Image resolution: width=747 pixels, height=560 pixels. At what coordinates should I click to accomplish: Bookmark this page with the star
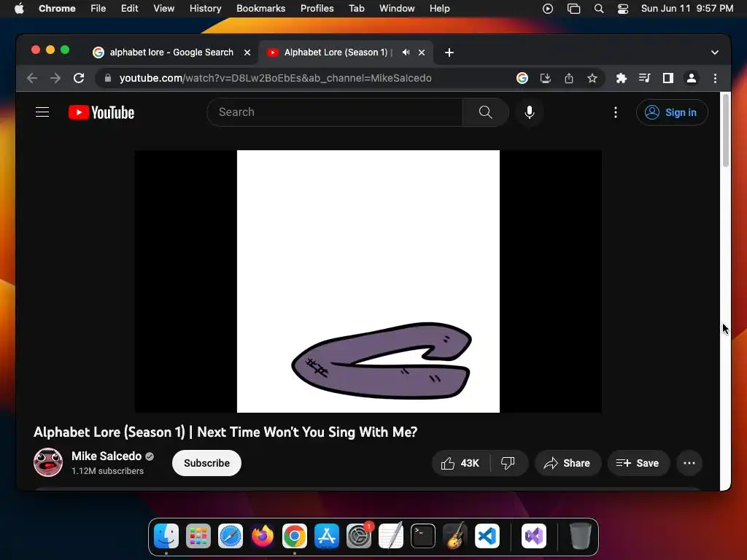tap(592, 78)
